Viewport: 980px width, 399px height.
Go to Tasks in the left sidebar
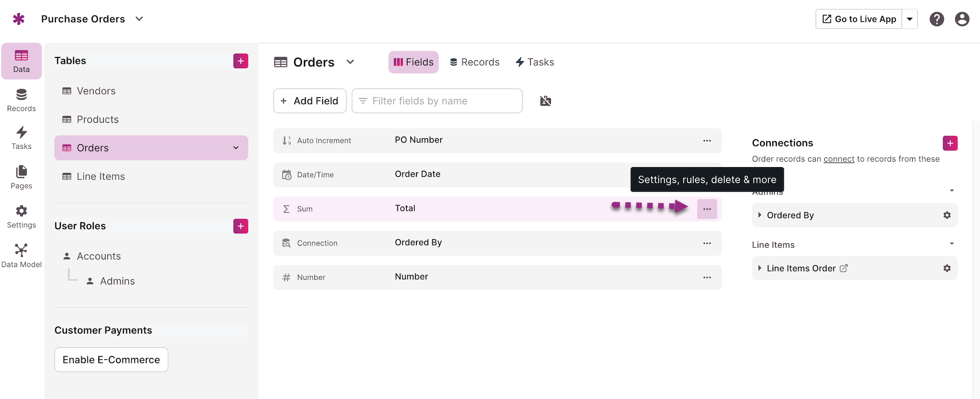click(x=21, y=138)
